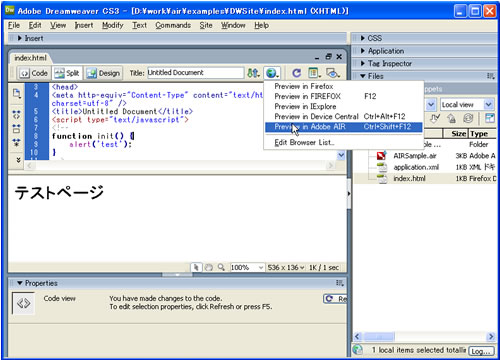Open the 536 x 136 window size dropdown
Screen dimensions: 500x360
[286, 267]
